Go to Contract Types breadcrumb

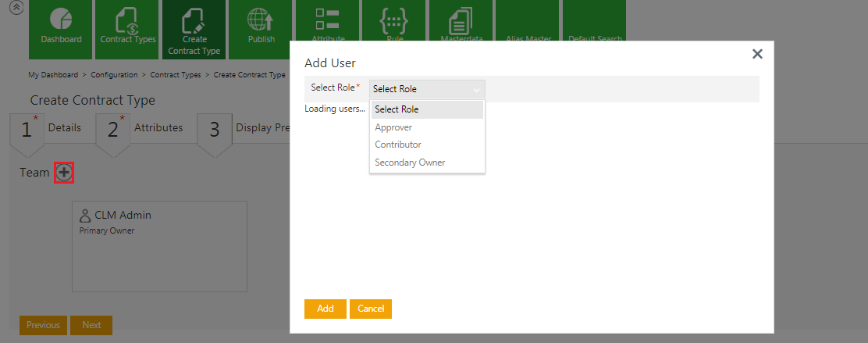[176, 75]
